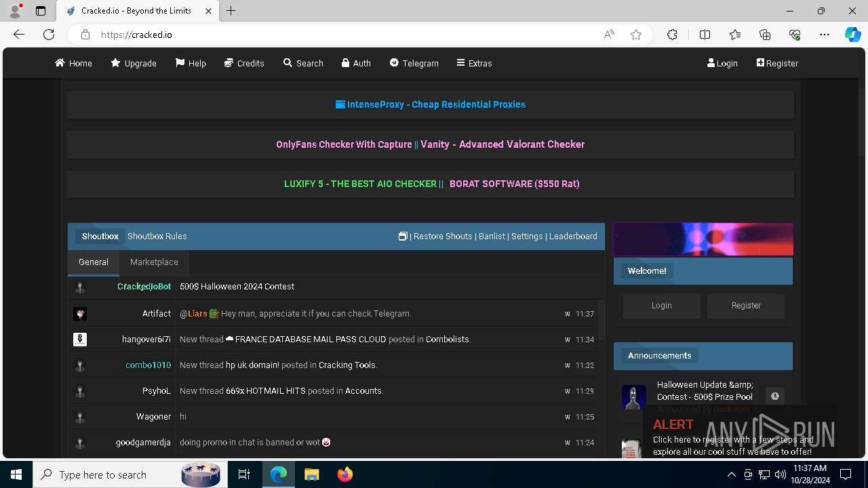Go to Home in site navigation
Viewport: 868px width, 488px height.
tap(73, 63)
